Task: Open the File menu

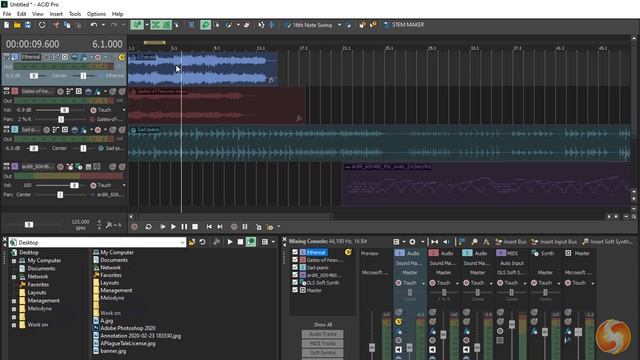Action: click(x=7, y=14)
